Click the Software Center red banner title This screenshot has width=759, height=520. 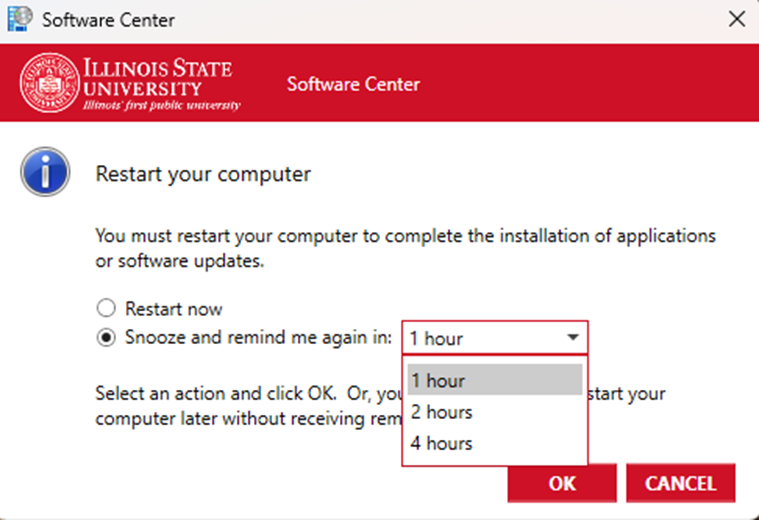pos(353,84)
